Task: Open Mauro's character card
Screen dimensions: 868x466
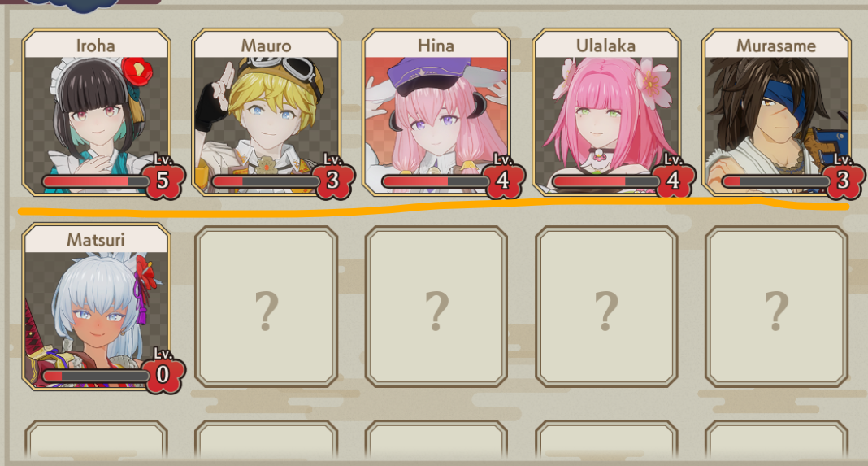Action: (267, 112)
